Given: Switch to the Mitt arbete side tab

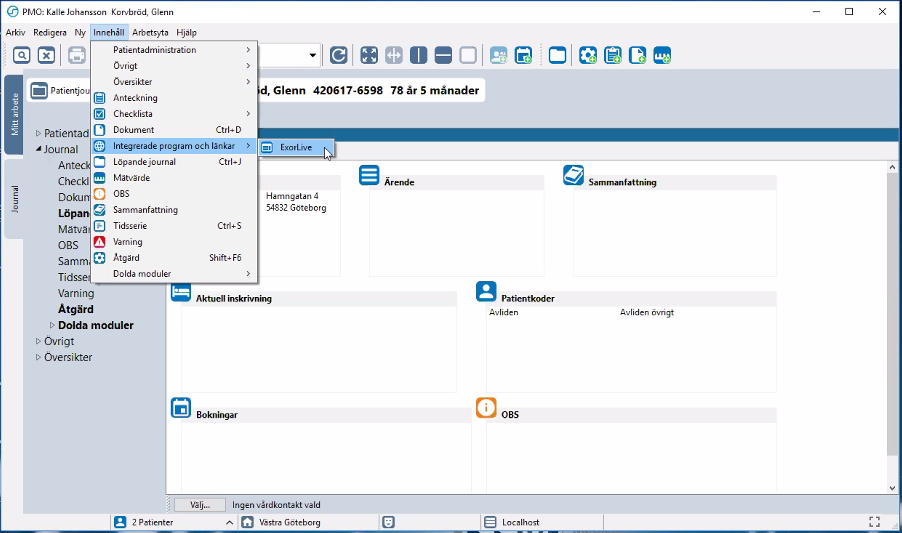Looking at the screenshot, I should pyautogui.click(x=15, y=114).
